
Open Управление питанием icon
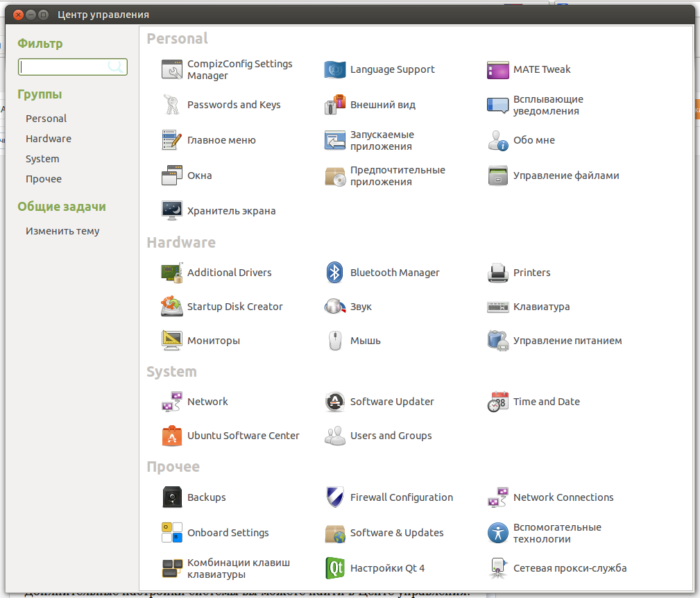(497, 341)
